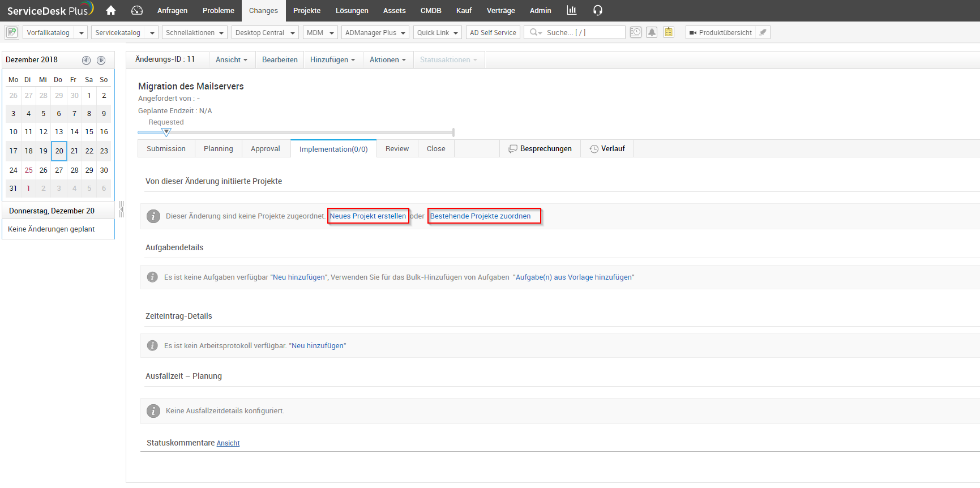The image size is (980, 488).
Task: Open the Statusaktionen dropdown
Action: [x=448, y=59]
